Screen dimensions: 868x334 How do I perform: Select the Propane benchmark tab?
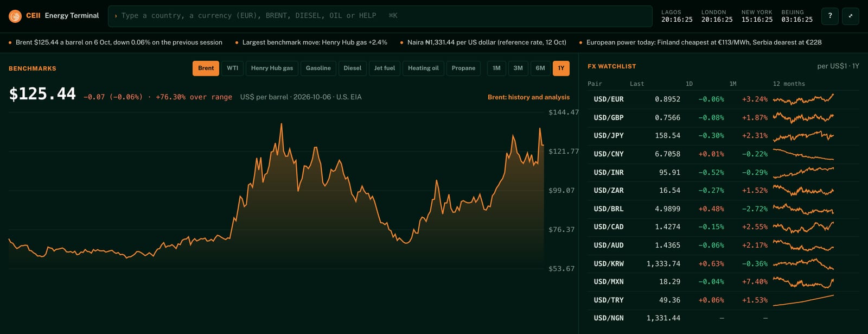coord(463,68)
